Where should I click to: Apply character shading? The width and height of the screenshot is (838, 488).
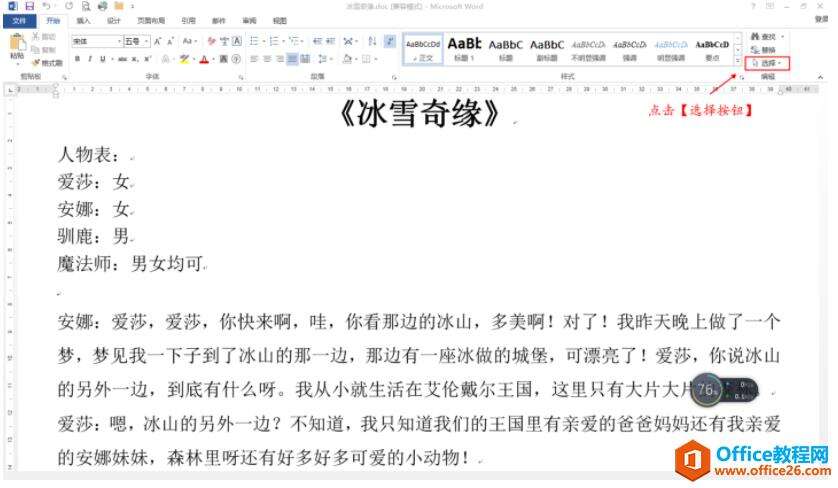223,59
